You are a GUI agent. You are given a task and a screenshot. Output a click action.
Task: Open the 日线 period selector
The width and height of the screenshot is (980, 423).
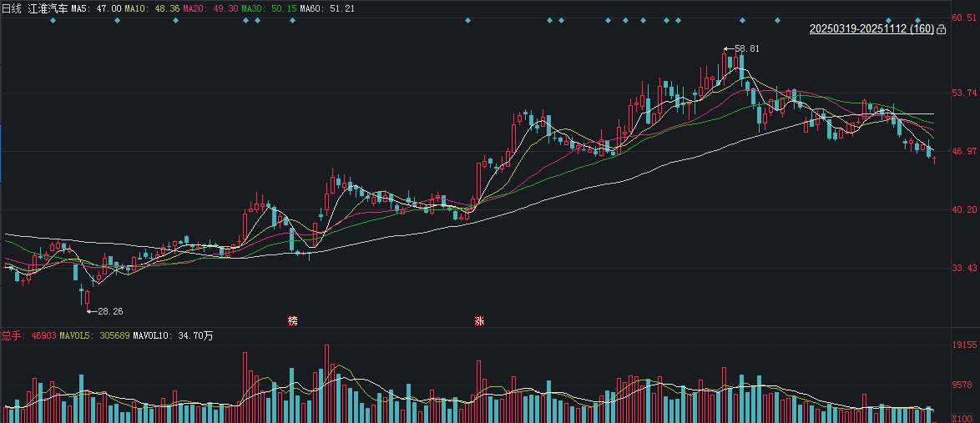pos(13,8)
